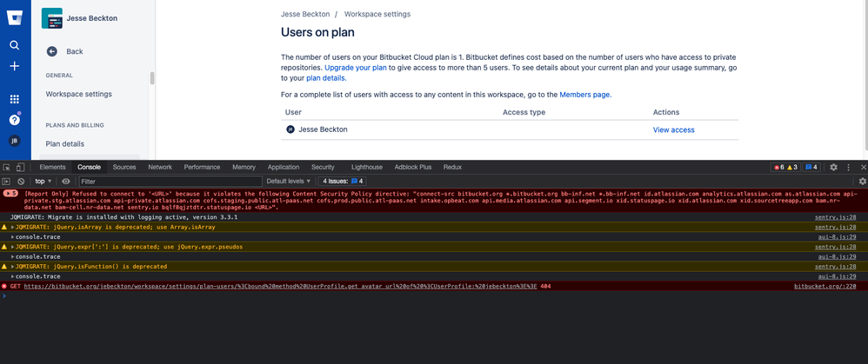Close the DevTools panel
The width and height of the screenshot is (868, 364).
pos(863,167)
